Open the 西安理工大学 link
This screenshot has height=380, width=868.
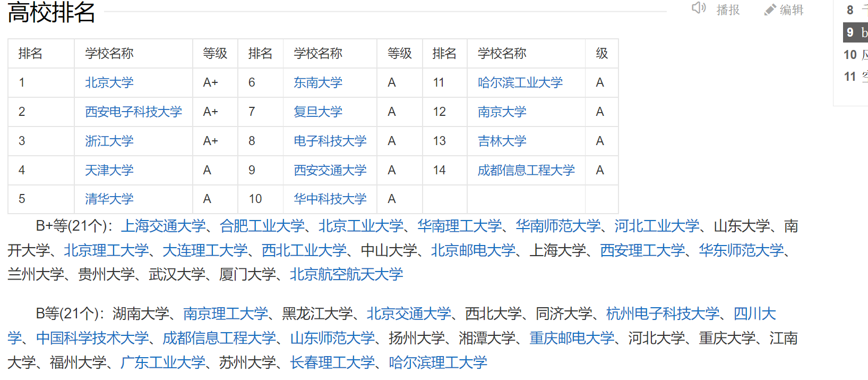coord(643,250)
